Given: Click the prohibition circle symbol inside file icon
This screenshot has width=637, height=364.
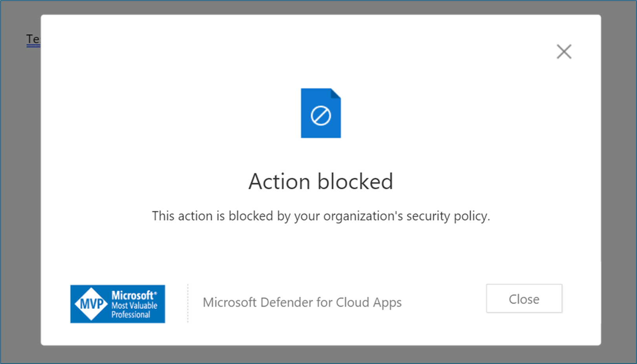Looking at the screenshot, I should tap(321, 116).
